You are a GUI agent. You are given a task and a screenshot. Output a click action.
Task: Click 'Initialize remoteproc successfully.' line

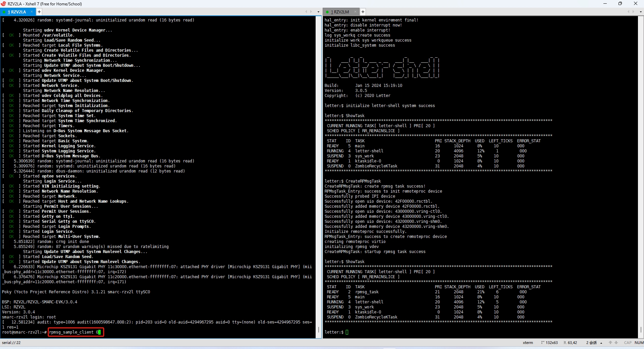click(x=365, y=232)
